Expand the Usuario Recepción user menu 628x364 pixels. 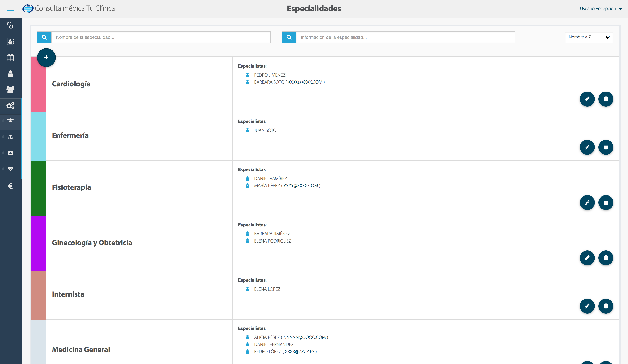click(x=601, y=8)
